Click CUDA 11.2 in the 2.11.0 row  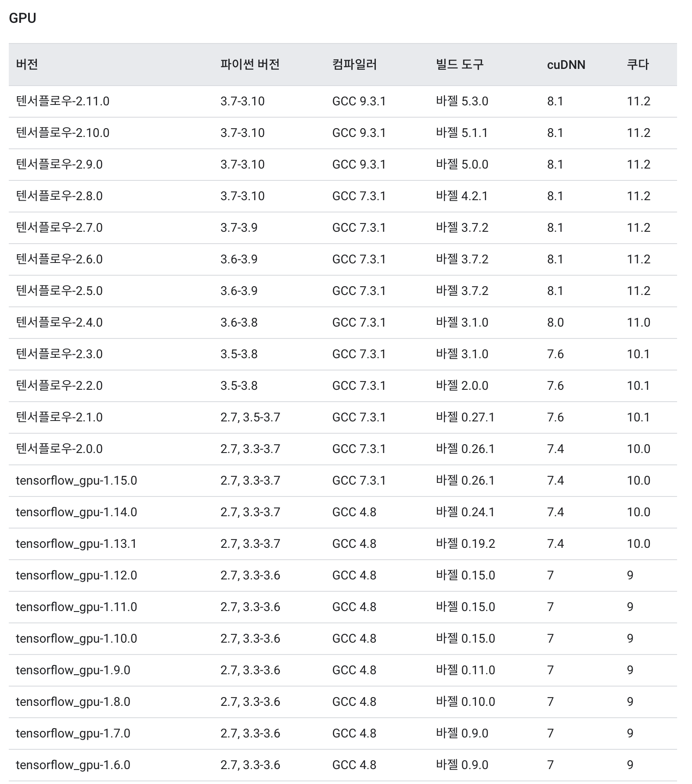click(x=638, y=101)
